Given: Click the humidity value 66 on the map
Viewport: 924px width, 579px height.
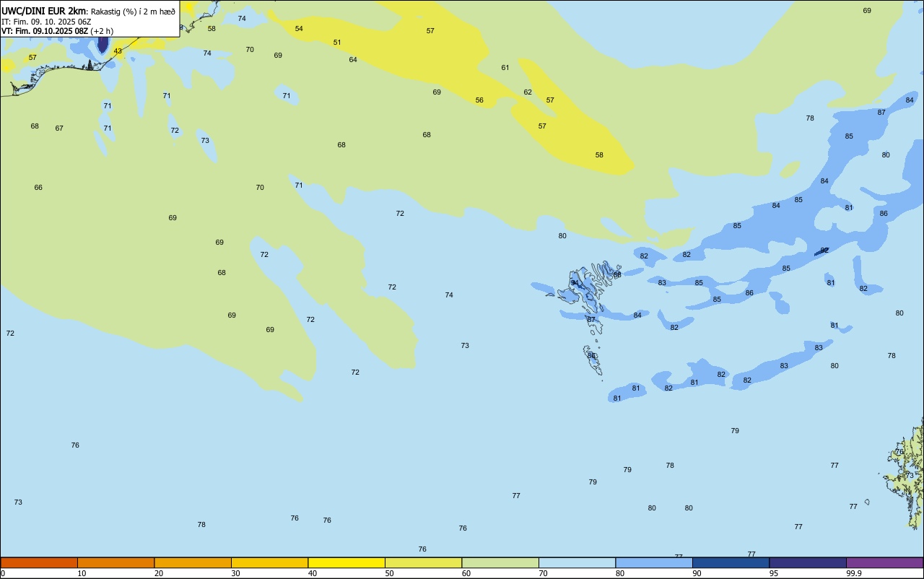Looking at the screenshot, I should coord(38,188).
